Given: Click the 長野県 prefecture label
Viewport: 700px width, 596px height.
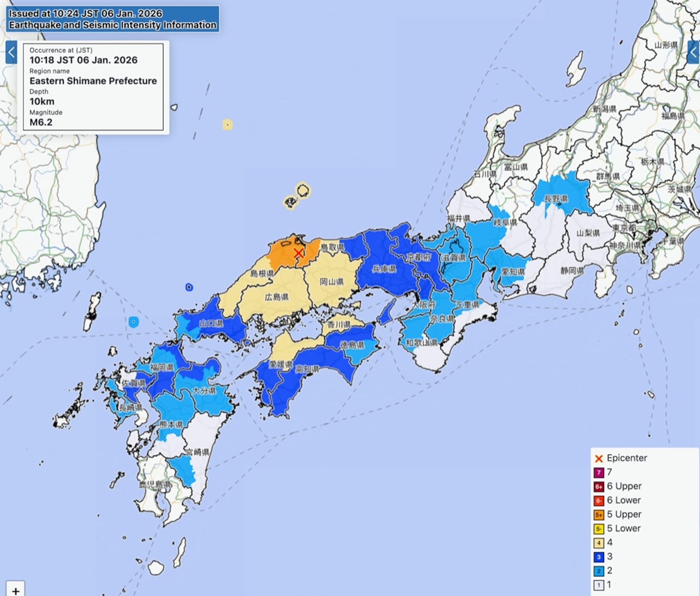Looking at the screenshot, I should tap(556, 199).
